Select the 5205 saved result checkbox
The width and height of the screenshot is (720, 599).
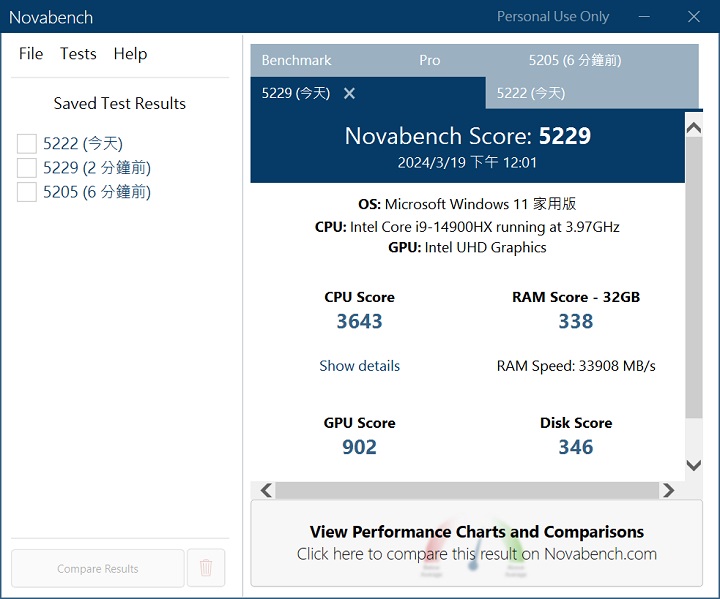pos(27,192)
